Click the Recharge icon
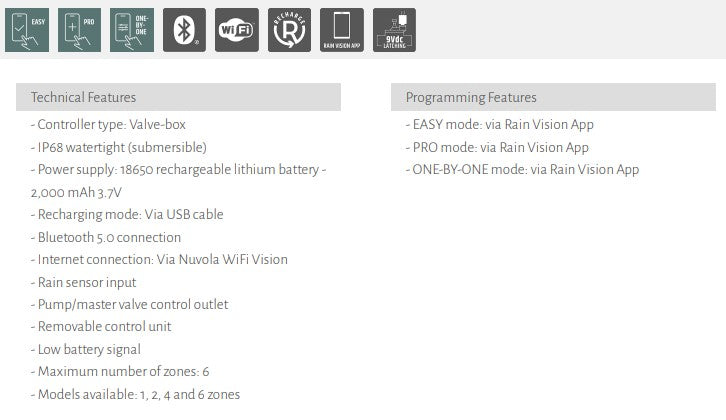Screen dimensions: 726x420 click(x=289, y=30)
